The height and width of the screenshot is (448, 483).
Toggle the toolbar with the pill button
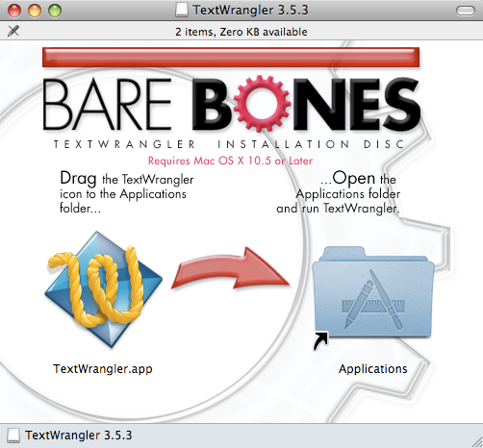coord(466,11)
